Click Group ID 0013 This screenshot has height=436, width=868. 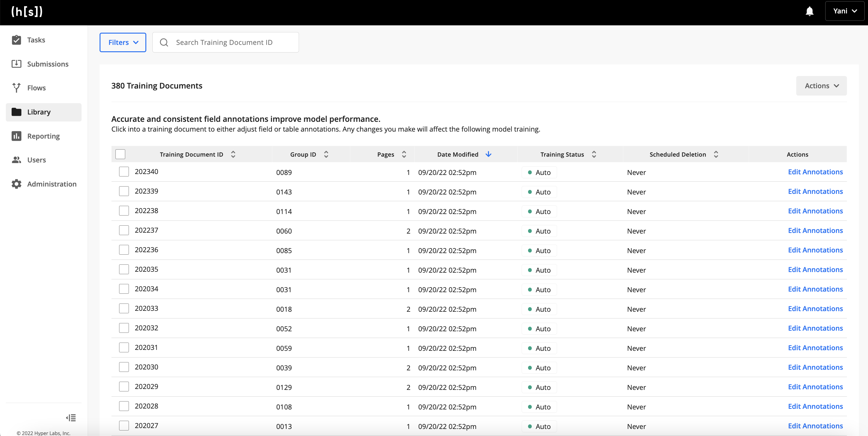284,427
